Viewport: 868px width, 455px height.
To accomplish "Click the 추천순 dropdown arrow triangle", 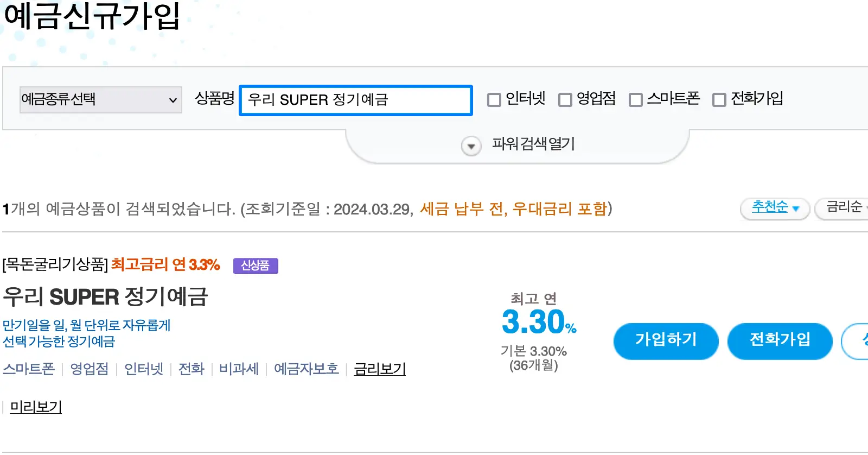I will tap(795, 208).
